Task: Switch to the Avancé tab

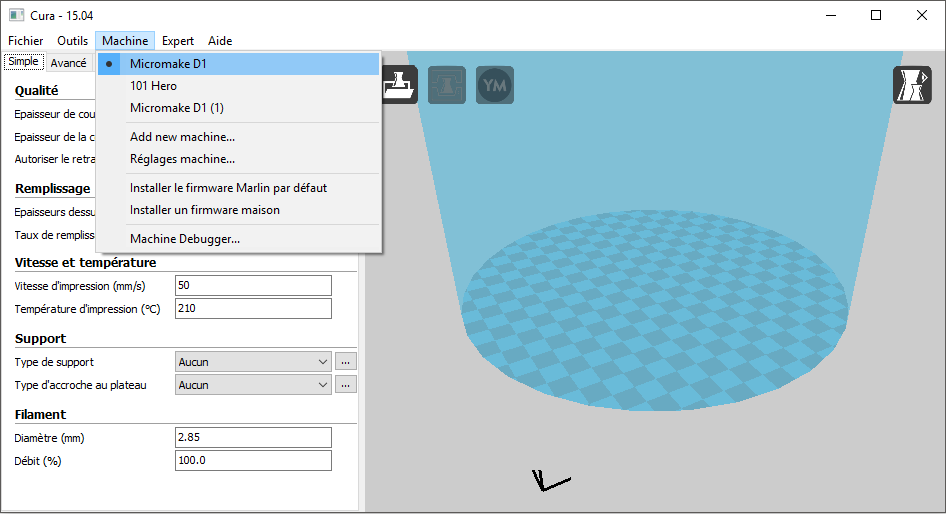Action: [69, 63]
